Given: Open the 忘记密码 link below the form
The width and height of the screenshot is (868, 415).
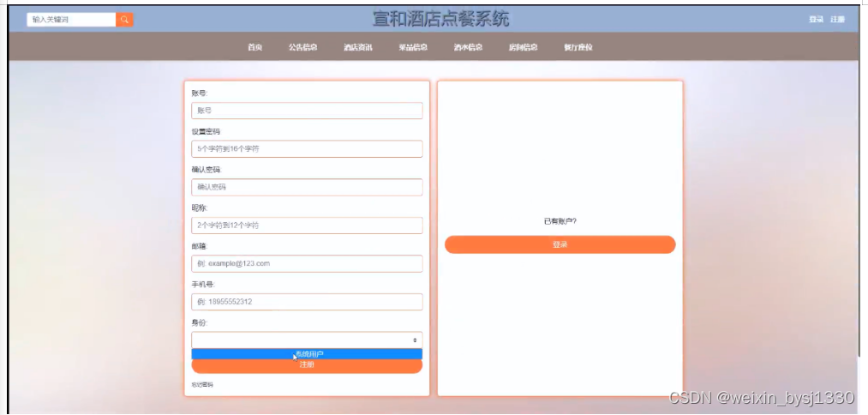Looking at the screenshot, I should (202, 384).
